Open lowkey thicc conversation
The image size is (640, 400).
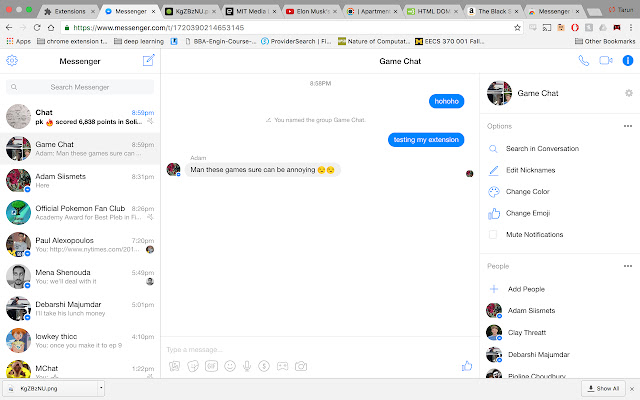coord(80,340)
